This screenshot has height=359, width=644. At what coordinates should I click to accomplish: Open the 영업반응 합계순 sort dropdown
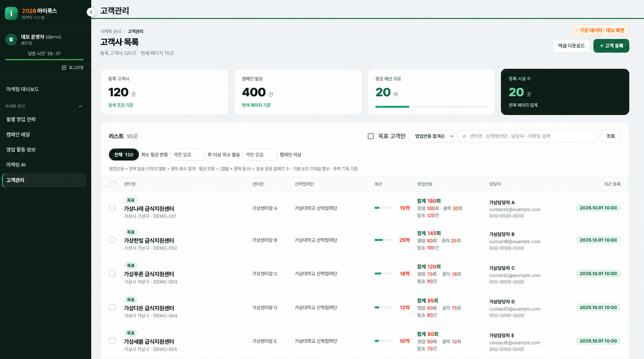[x=431, y=136]
